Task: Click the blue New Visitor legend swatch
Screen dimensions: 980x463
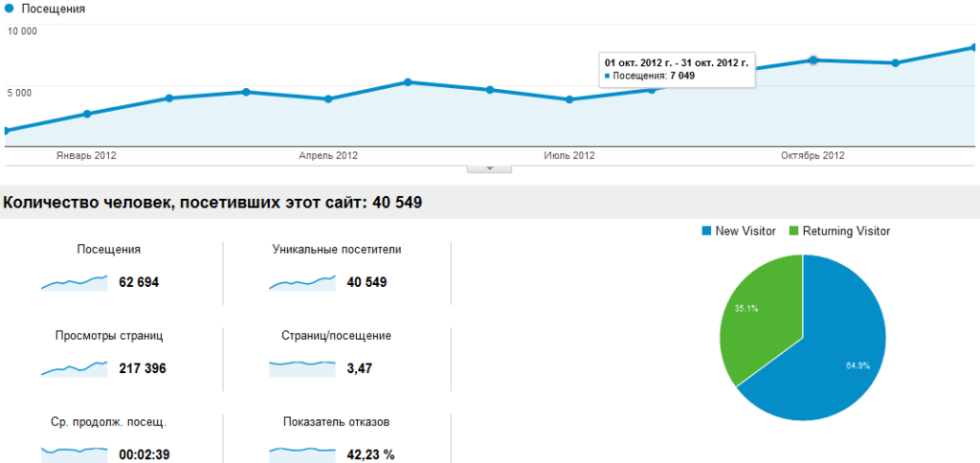Action: [x=706, y=231]
